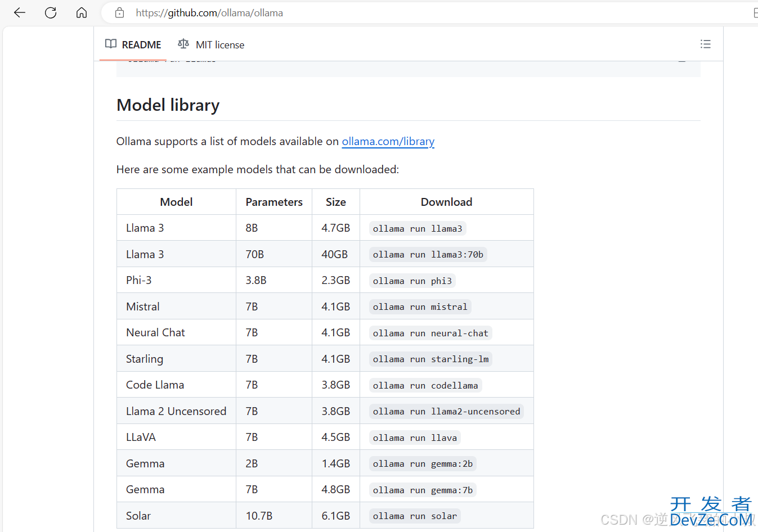Click the Size column header
This screenshot has height=532, width=758.
(x=336, y=202)
